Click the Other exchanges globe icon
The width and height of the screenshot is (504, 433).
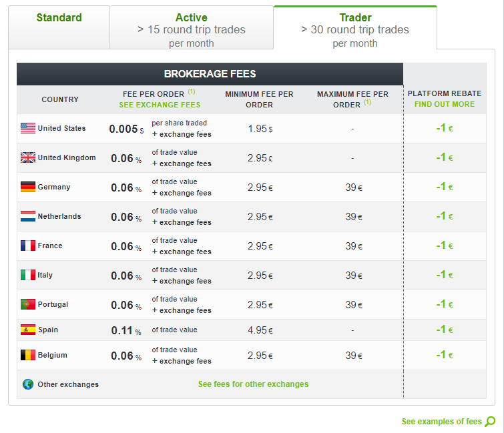(28, 384)
